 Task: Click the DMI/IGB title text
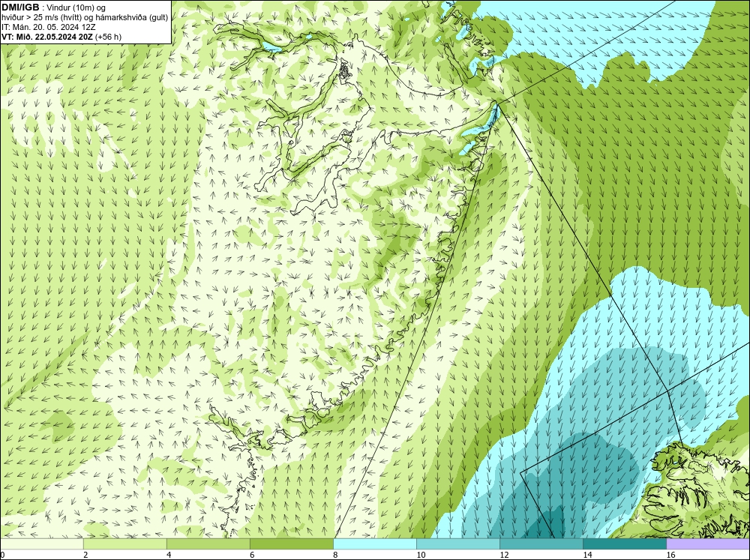(20, 7)
